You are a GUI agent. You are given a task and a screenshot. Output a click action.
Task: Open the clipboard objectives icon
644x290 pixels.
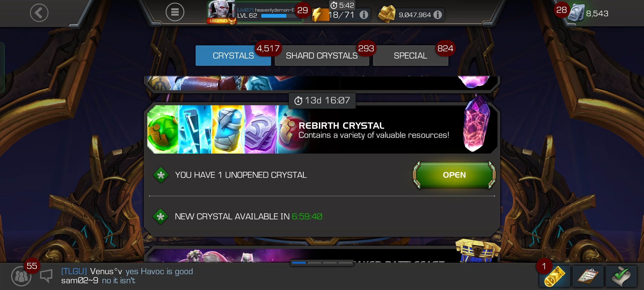tap(588, 277)
